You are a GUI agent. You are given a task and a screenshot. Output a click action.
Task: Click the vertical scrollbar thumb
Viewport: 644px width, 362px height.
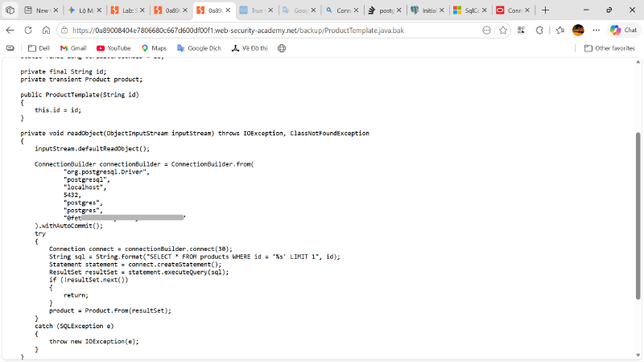coord(638,216)
